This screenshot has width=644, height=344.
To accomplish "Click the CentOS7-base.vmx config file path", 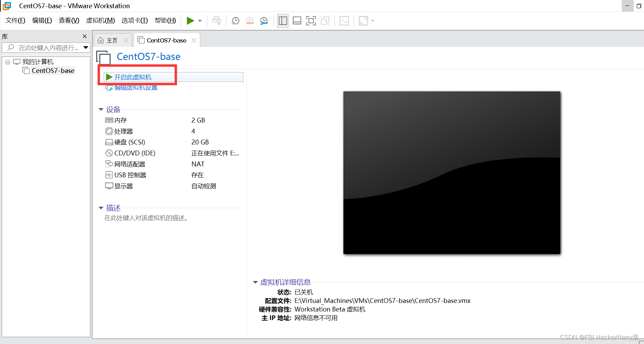I will (x=382, y=301).
